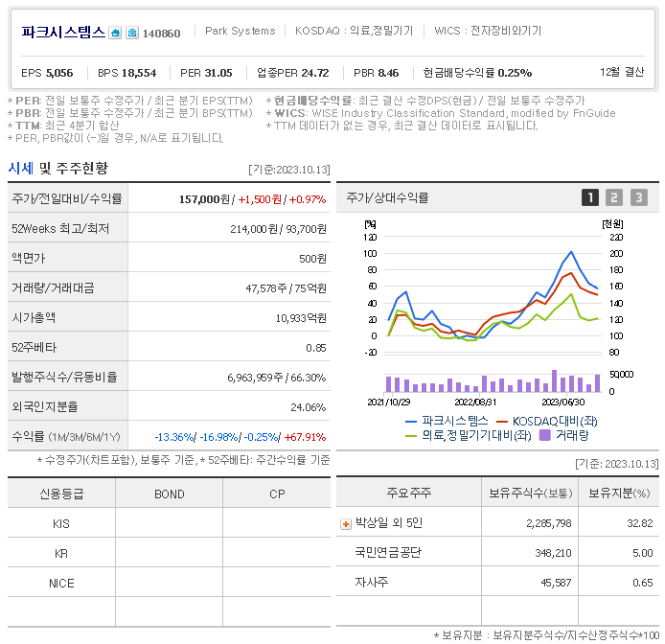Click the current price 157,000원
Screen dimensions: 665x644
(204, 199)
